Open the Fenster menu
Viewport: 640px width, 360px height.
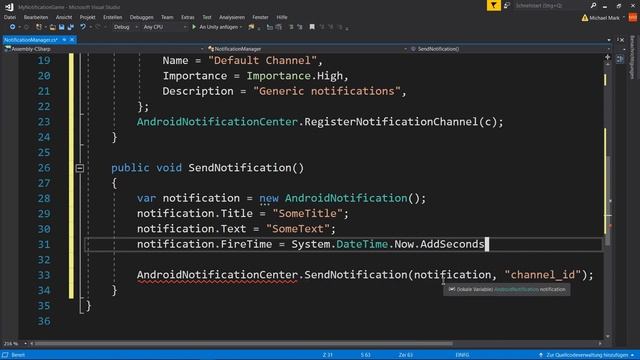[x=260, y=17]
